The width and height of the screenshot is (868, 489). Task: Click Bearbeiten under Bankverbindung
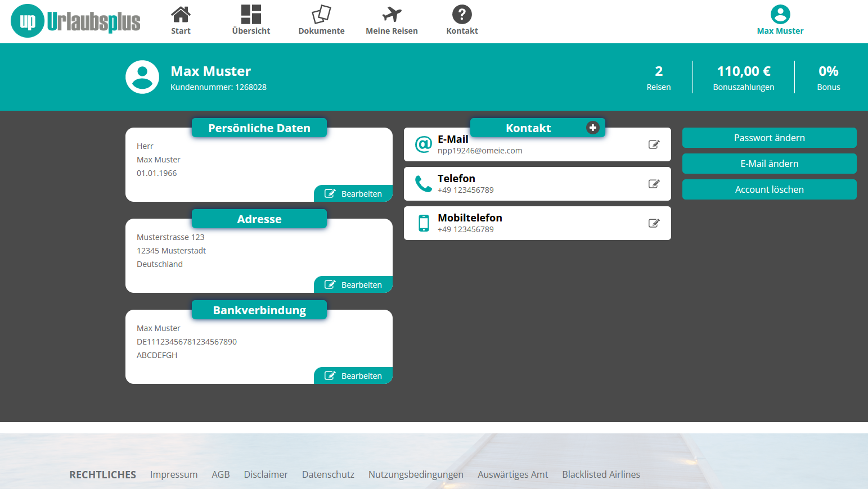pyautogui.click(x=353, y=375)
